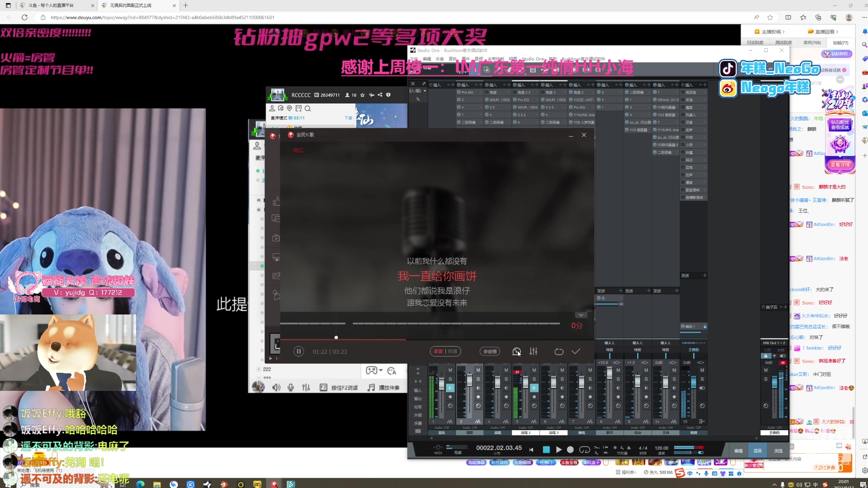Click 下麦 leave mic link
Screen dimensions: 868x488
(348, 118)
